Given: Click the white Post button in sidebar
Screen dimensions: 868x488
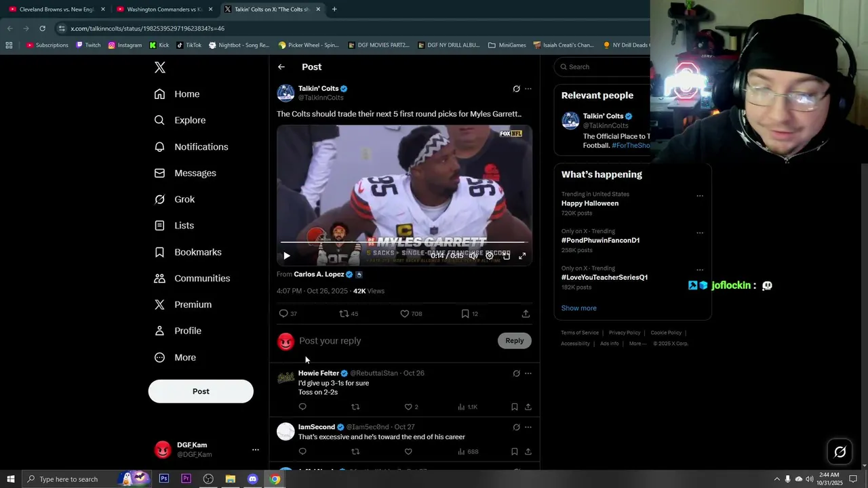Looking at the screenshot, I should (201, 391).
